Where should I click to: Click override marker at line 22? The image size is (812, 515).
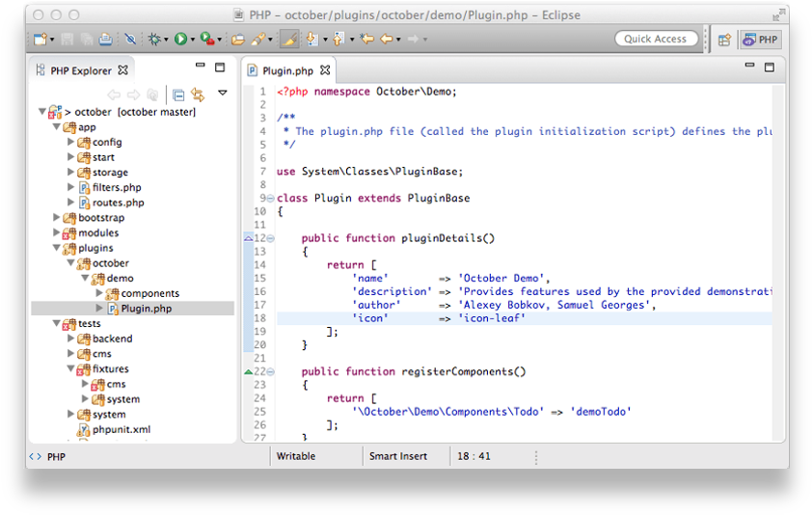(x=249, y=372)
